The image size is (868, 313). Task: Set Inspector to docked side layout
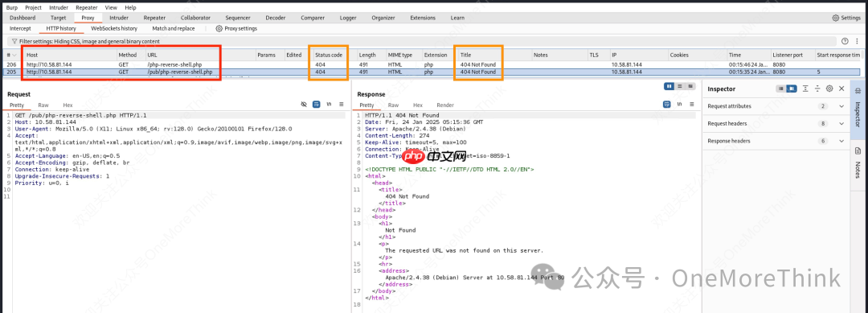[791, 89]
